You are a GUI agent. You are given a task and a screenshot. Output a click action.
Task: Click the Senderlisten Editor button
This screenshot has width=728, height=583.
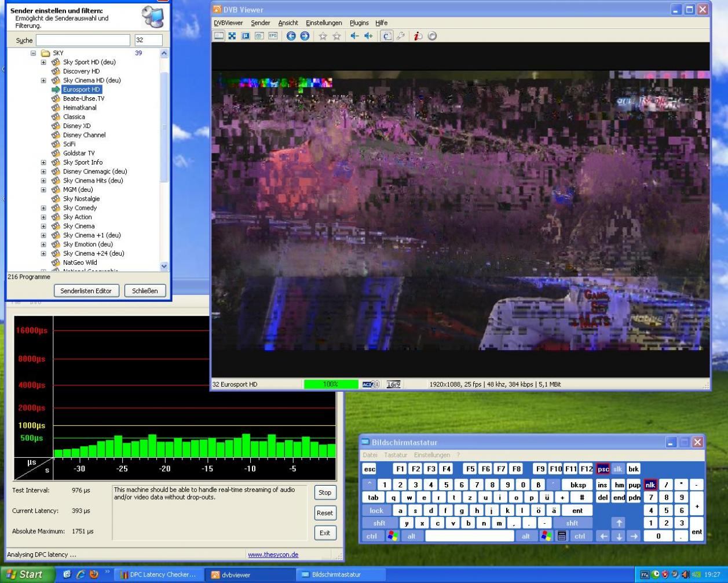coord(86,291)
